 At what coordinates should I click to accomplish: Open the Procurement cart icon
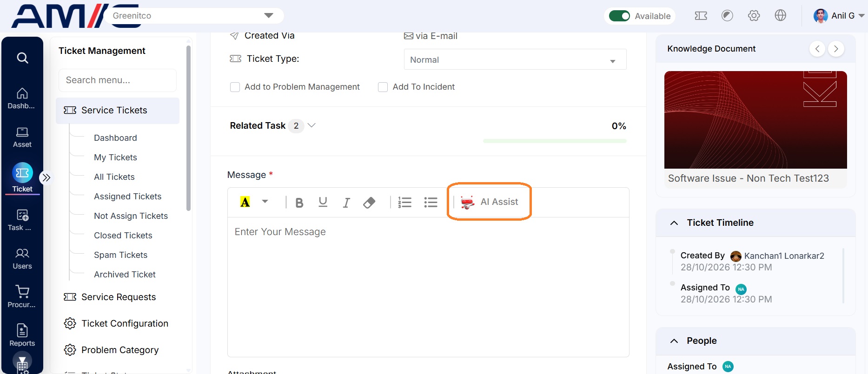pos(22,297)
